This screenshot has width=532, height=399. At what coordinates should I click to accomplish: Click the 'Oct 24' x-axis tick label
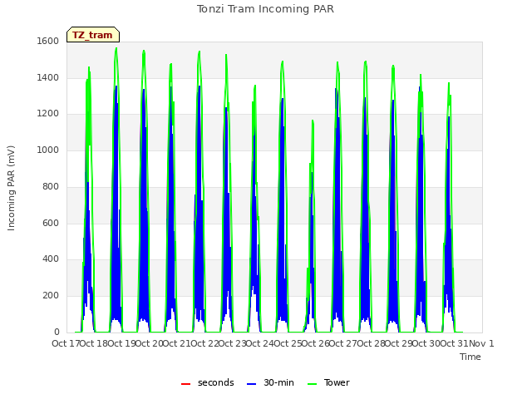point(259,343)
